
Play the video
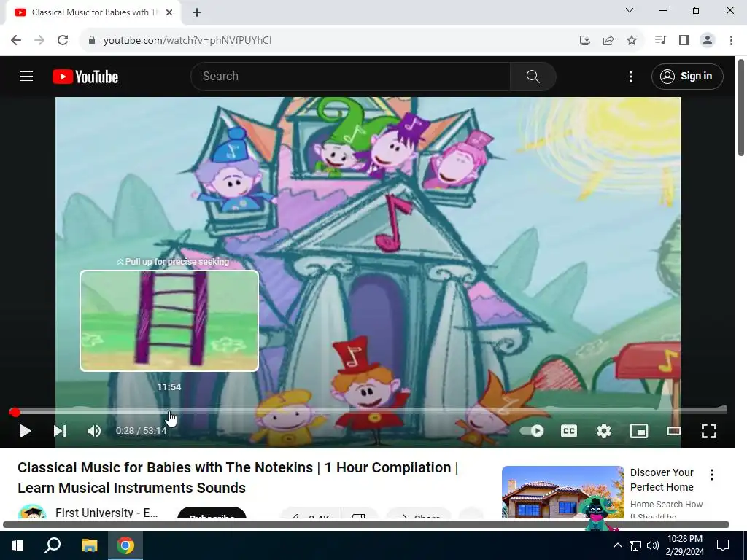coord(26,431)
